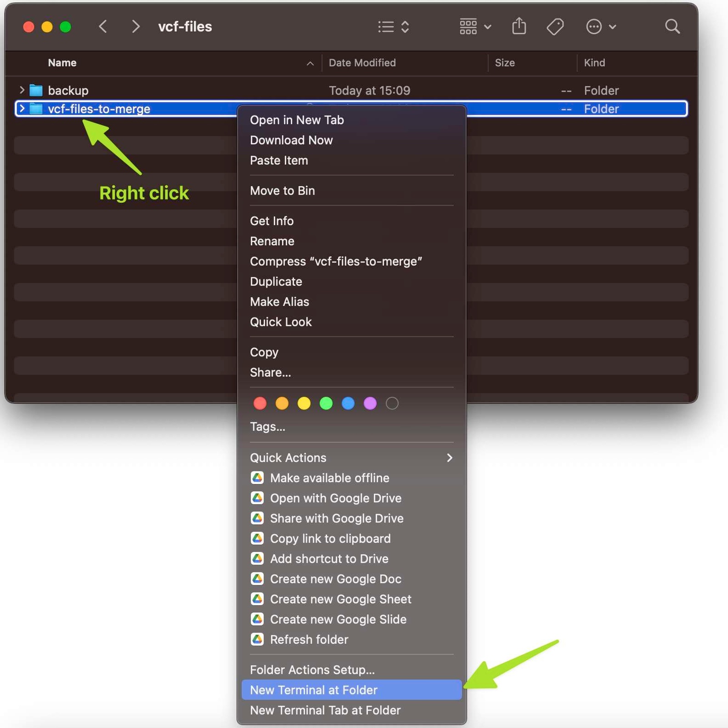Choose New Terminal at Folder
This screenshot has width=728, height=728.
tap(351, 690)
